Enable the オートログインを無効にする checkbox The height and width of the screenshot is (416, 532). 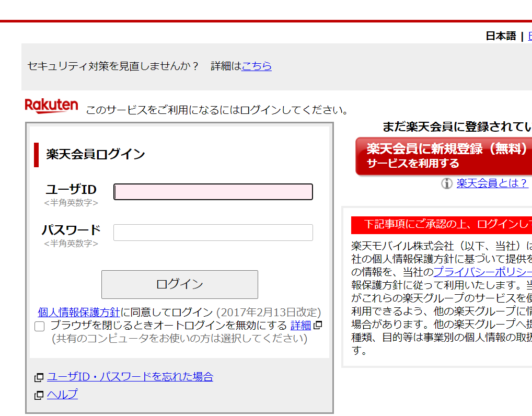point(40,327)
